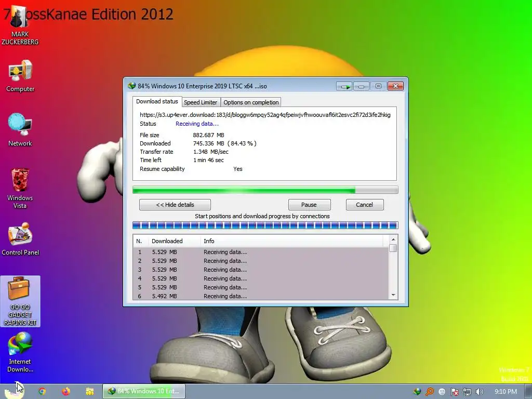This screenshot has height=399, width=532.
Task: Open the Windows Vista recycle bin icon
Action: coord(20,188)
